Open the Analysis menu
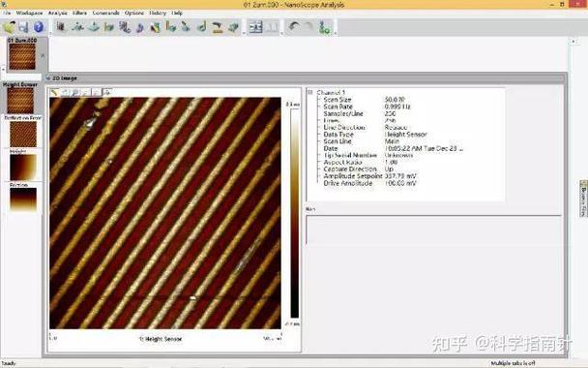 58,13
